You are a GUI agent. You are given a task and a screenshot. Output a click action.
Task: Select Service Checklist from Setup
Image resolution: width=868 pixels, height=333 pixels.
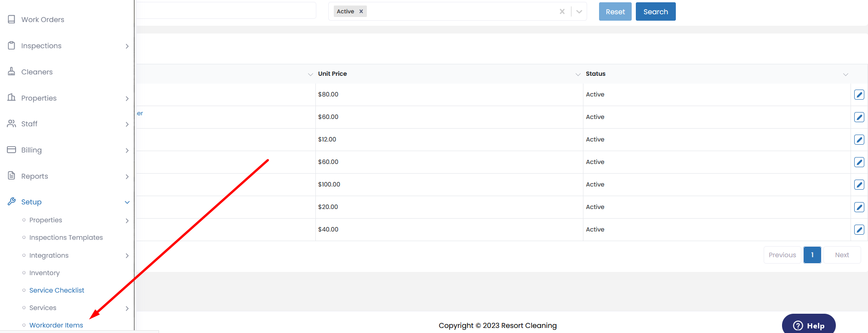[x=57, y=290]
